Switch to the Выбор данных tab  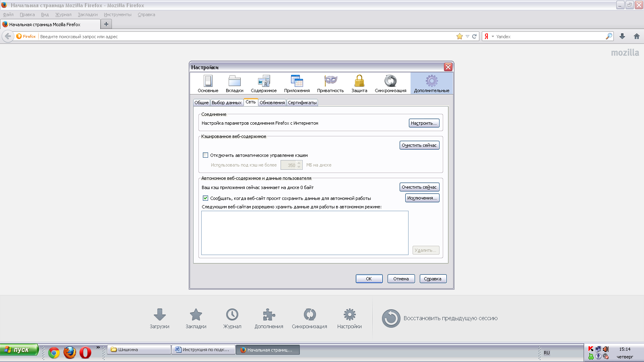pos(227,103)
